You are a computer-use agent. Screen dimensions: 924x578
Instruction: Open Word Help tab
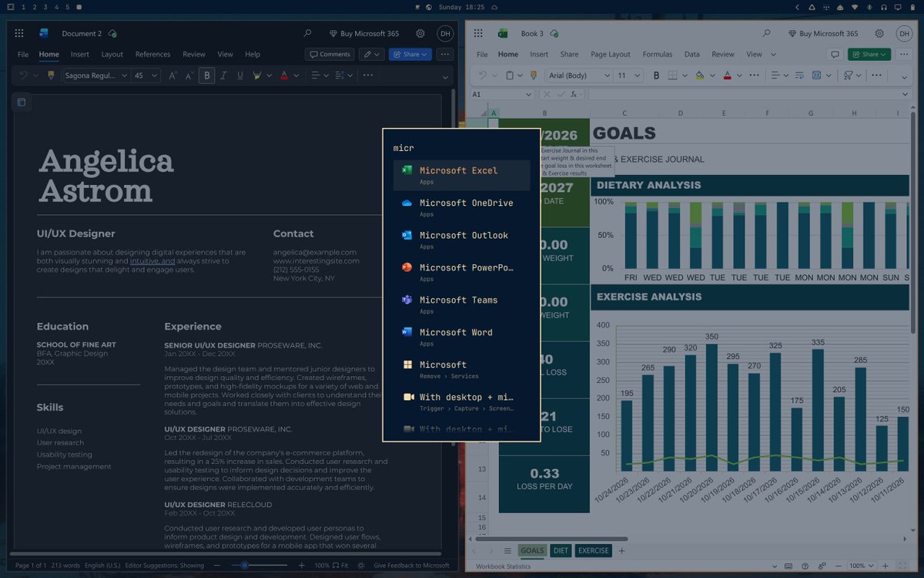click(x=253, y=55)
